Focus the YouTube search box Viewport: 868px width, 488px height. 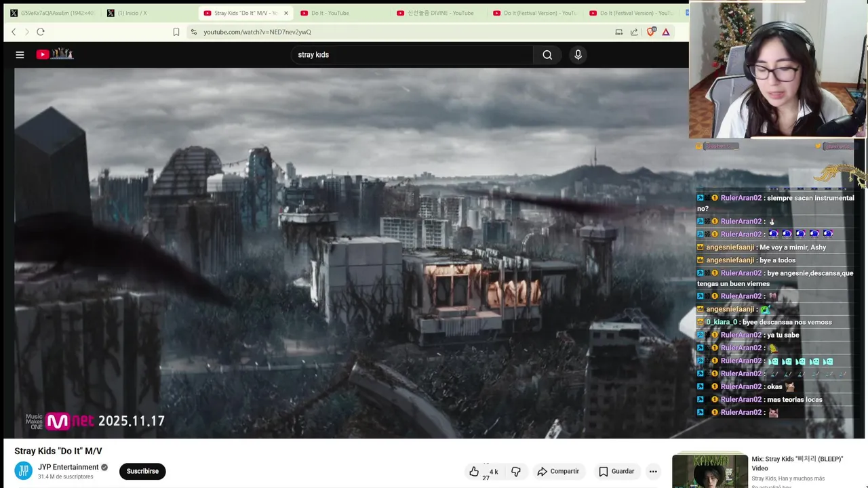click(414, 55)
